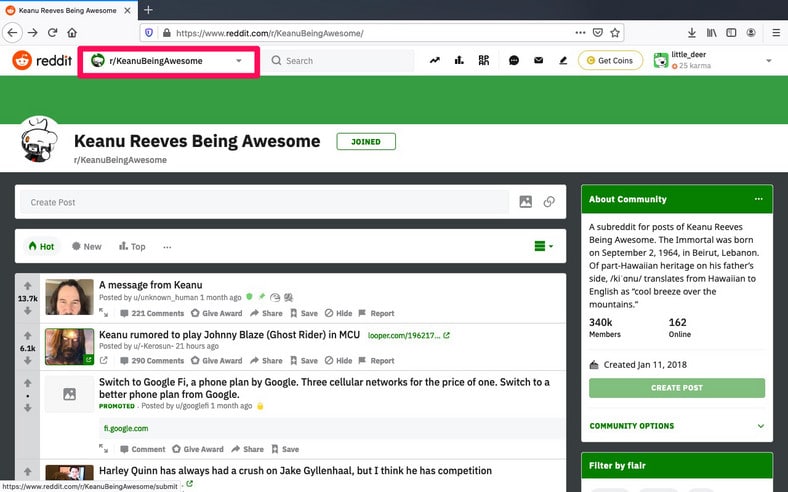The height and width of the screenshot is (492, 788).
Task: Expand the Community Options section
Action: [676, 426]
